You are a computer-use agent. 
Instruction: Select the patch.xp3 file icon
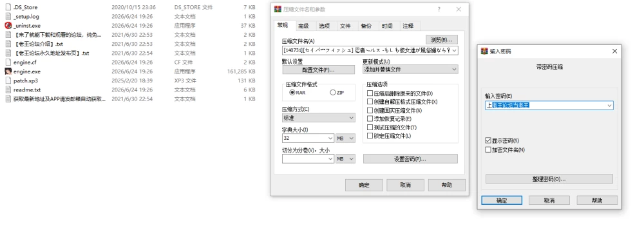point(8,81)
